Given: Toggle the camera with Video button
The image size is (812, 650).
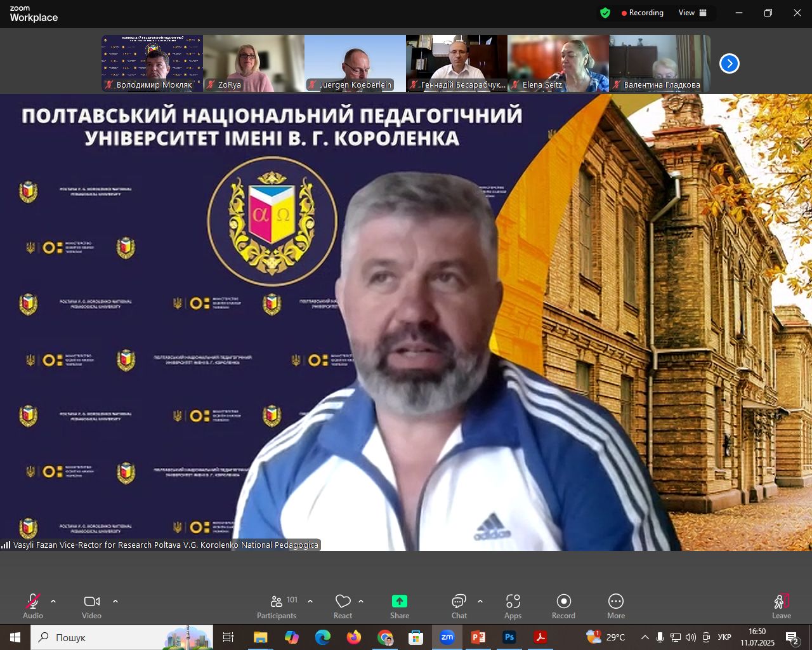Looking at the screenshot, I should (x=92, y=606).
